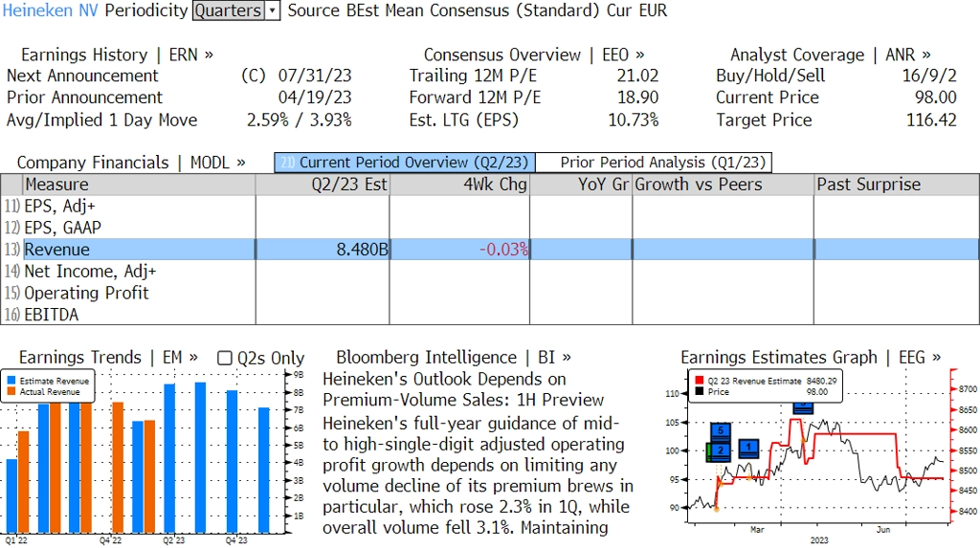Image resolution: width=980 pixels, height=548 pixels.
Task: Click the Heineken NV company name
Action: [50, 11]
